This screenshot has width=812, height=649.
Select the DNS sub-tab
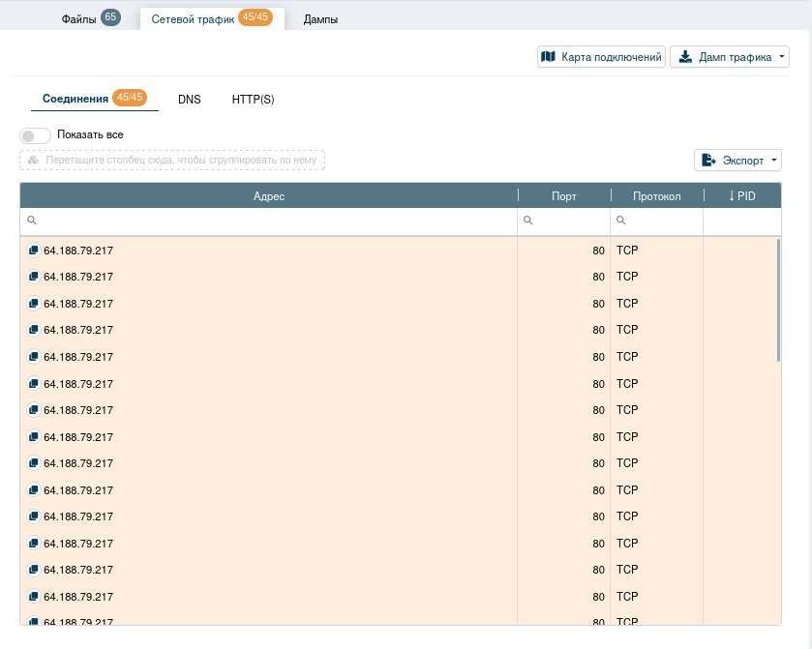pyautogui.click(x=189, y=100)
